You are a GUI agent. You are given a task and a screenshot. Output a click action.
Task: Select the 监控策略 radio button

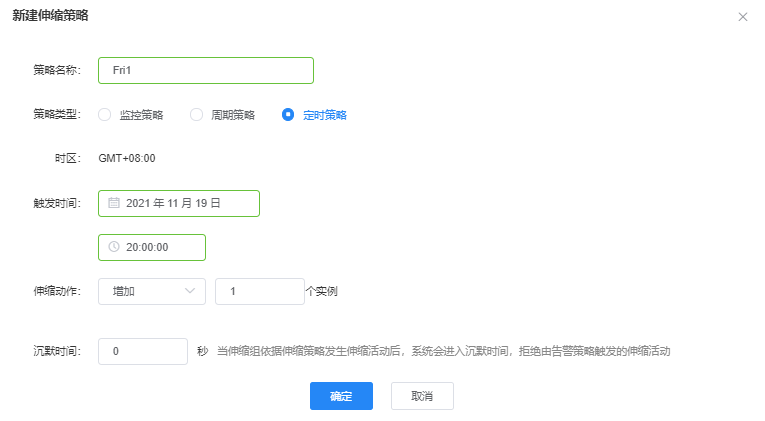pos(105,115)
